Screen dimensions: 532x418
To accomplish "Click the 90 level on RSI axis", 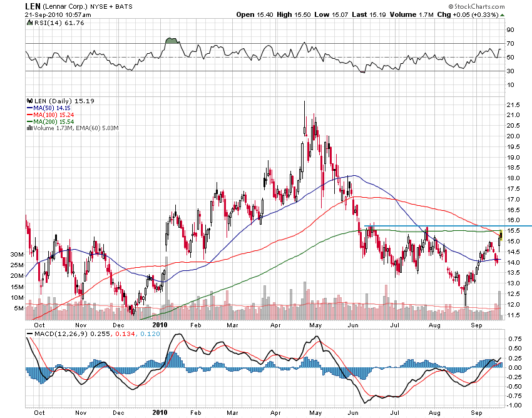I will (510, 30).
